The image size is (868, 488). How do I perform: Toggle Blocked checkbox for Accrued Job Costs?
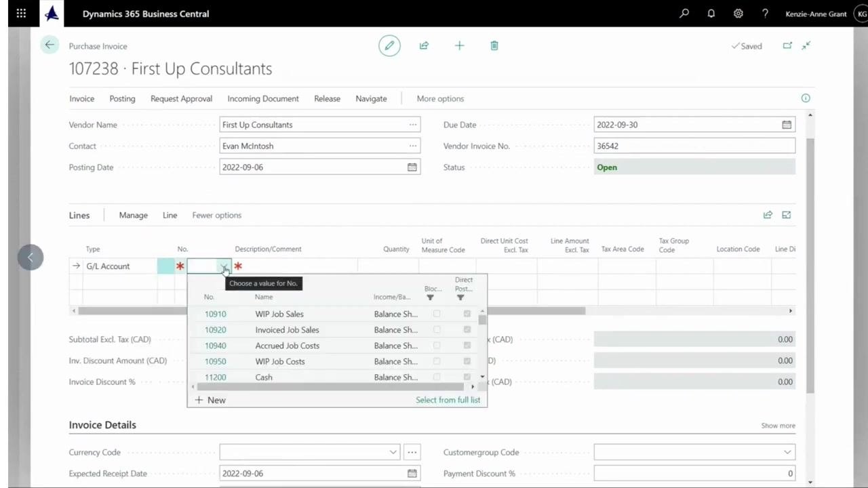[437, 346]
